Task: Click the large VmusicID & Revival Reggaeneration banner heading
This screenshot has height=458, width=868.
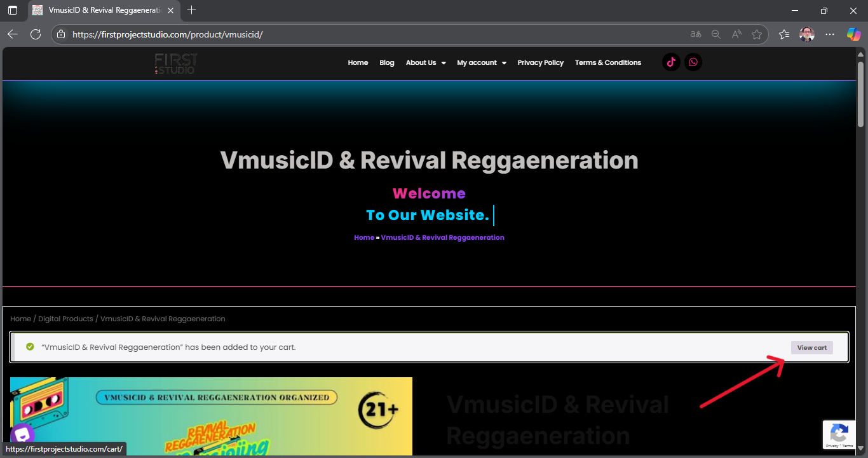Action: click(429, 160)
